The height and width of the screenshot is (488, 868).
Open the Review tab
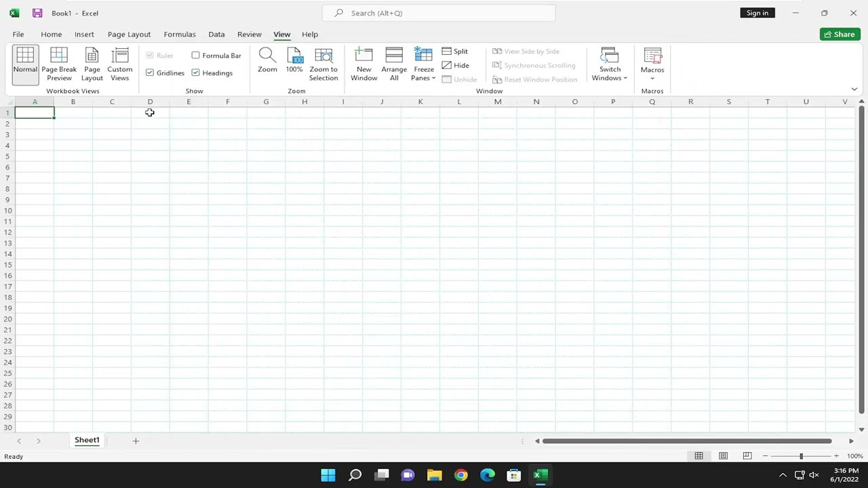249,34
